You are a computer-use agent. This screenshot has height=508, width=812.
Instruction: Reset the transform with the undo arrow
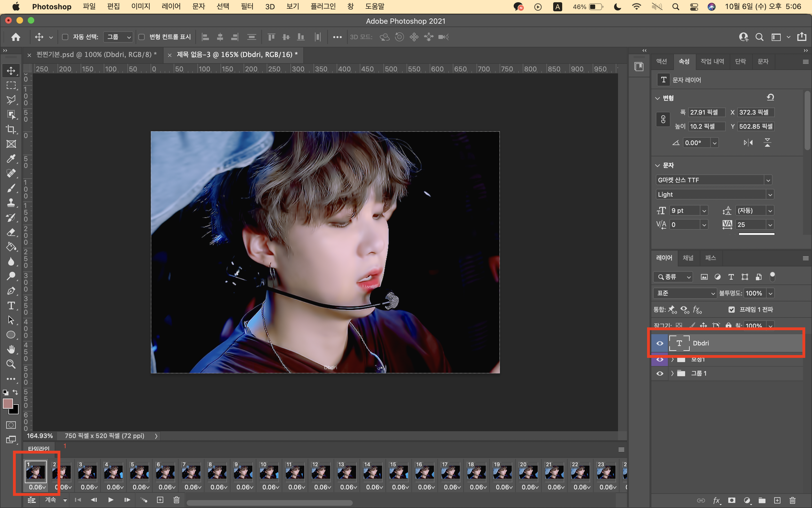770,97
